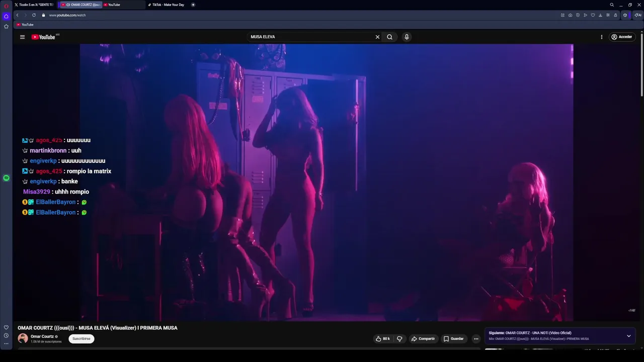
Task: Click the page vertical scrollbar
Action: [x=642, y=65]
